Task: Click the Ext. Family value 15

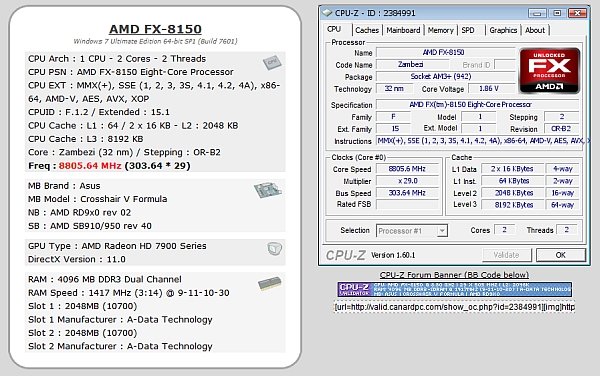Action: pos(395,129)
